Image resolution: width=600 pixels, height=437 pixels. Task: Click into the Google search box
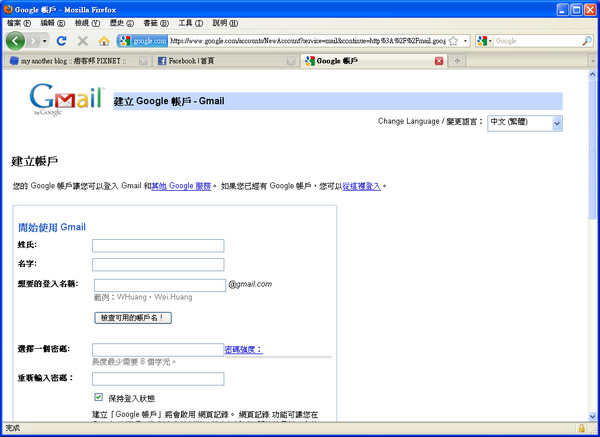(537, 41)
